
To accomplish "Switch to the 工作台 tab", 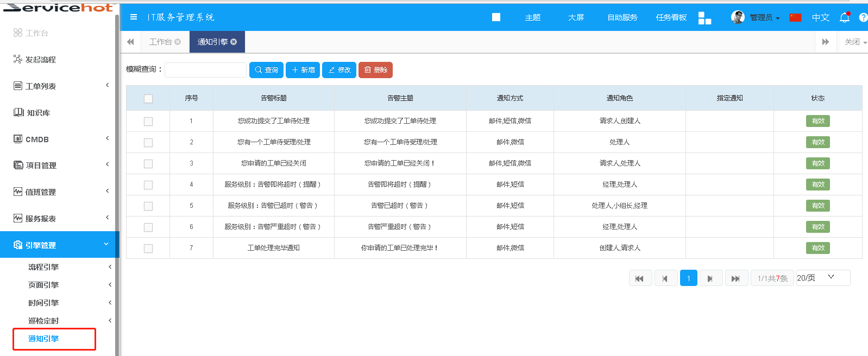I will click(161, 42).
